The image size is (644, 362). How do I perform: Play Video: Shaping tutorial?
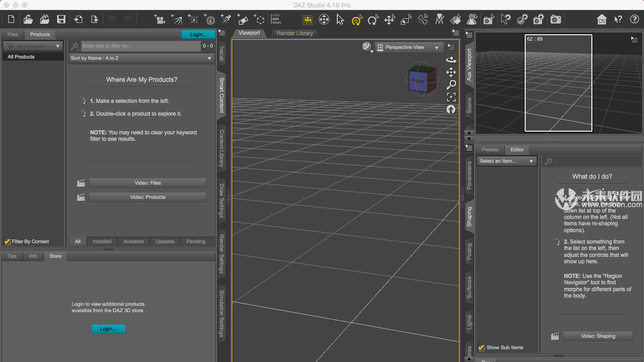point(598,336)
